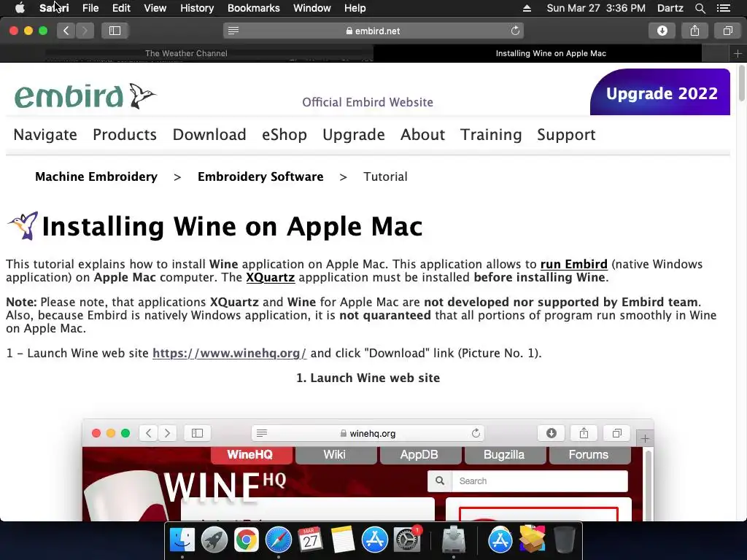Open the Support navigation menu
The image size is (747, 560).
pos(566,135)
